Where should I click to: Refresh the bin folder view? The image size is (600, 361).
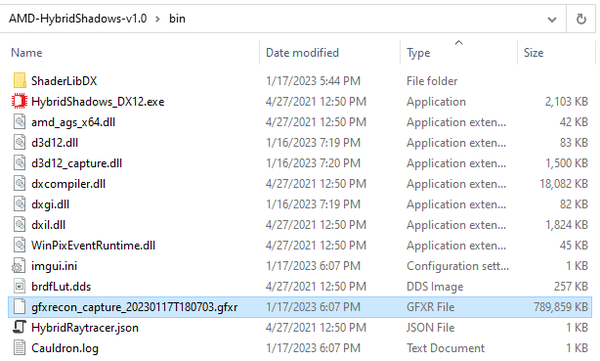point(581,19)
